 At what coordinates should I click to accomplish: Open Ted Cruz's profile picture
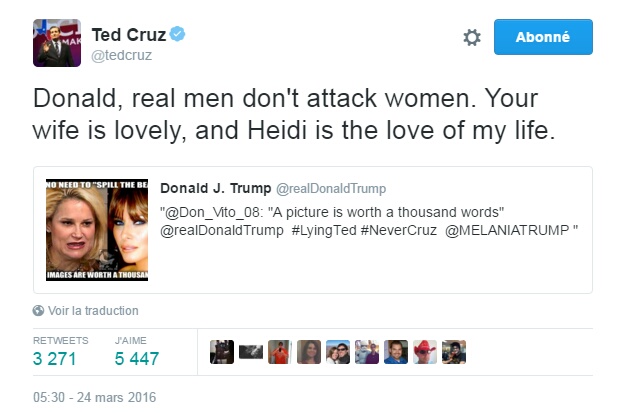pyautogui.click(x=57, y=43)
